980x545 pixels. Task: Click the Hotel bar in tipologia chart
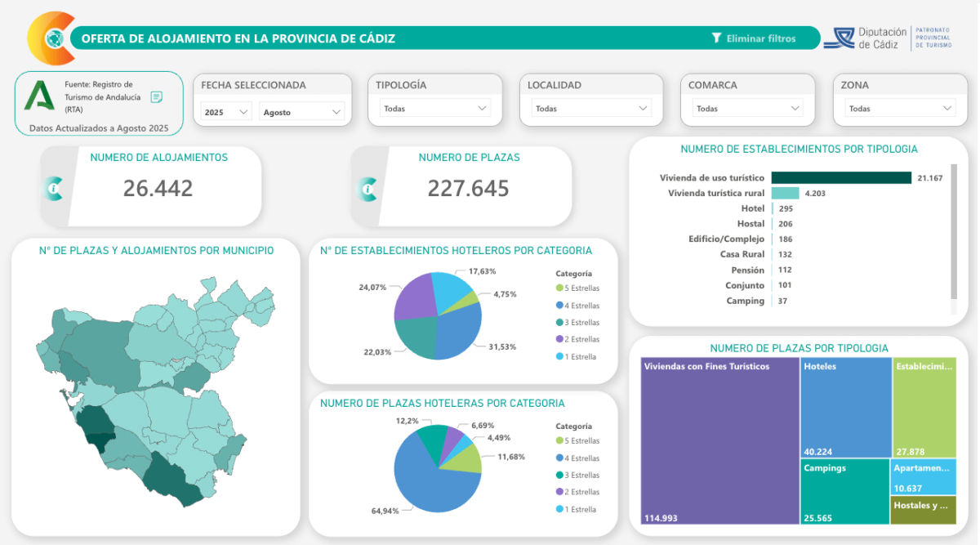(x=773, y=208)
